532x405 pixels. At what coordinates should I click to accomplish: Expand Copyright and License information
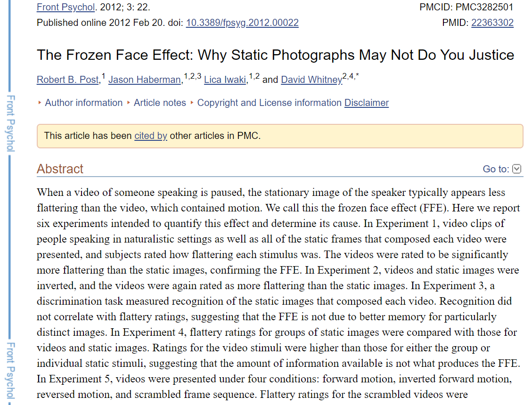click(x=270, y=103)
